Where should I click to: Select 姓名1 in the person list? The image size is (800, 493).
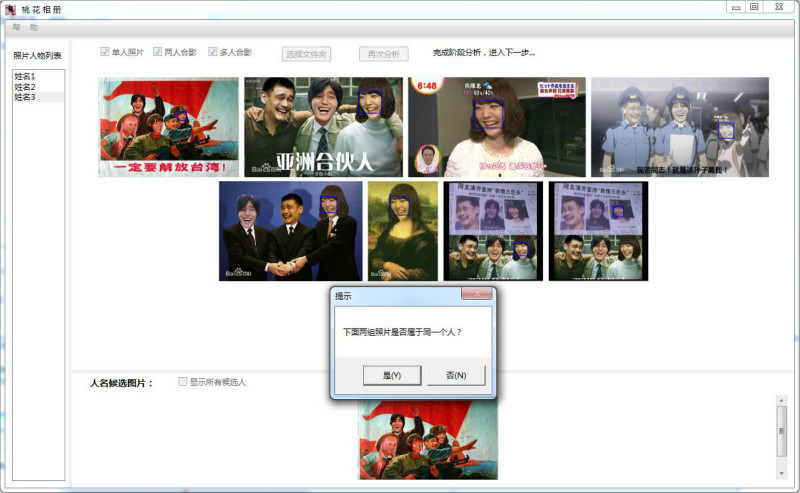25,76
